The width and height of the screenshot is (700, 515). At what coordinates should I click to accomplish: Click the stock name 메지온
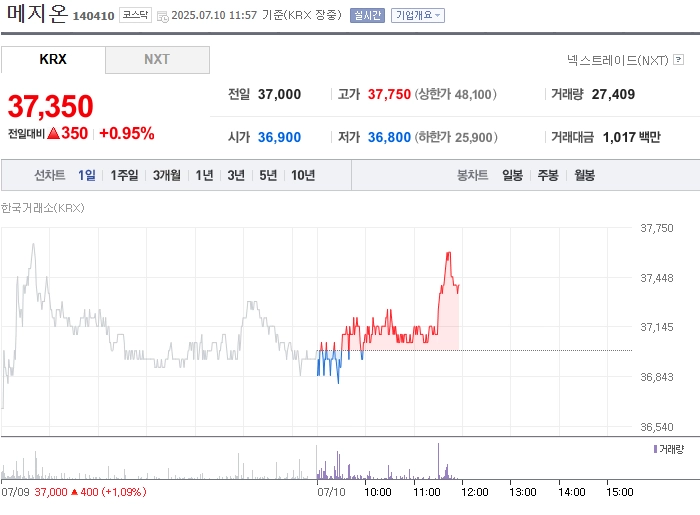click(37, 12)
